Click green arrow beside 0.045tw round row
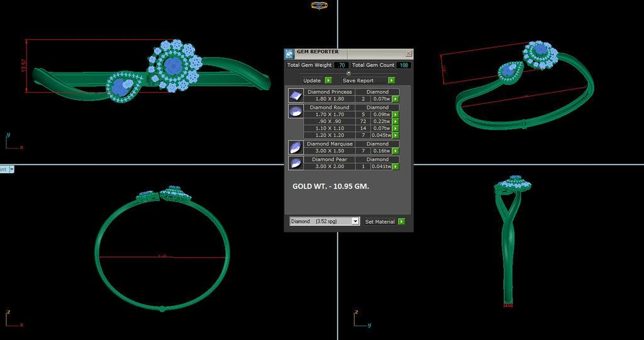644x340 pixels. coord(396,135)
